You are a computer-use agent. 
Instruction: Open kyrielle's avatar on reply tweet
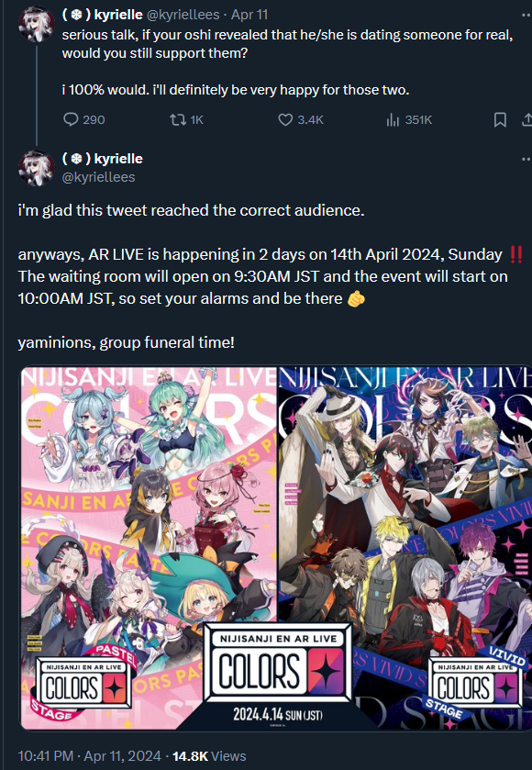(37, 168)
